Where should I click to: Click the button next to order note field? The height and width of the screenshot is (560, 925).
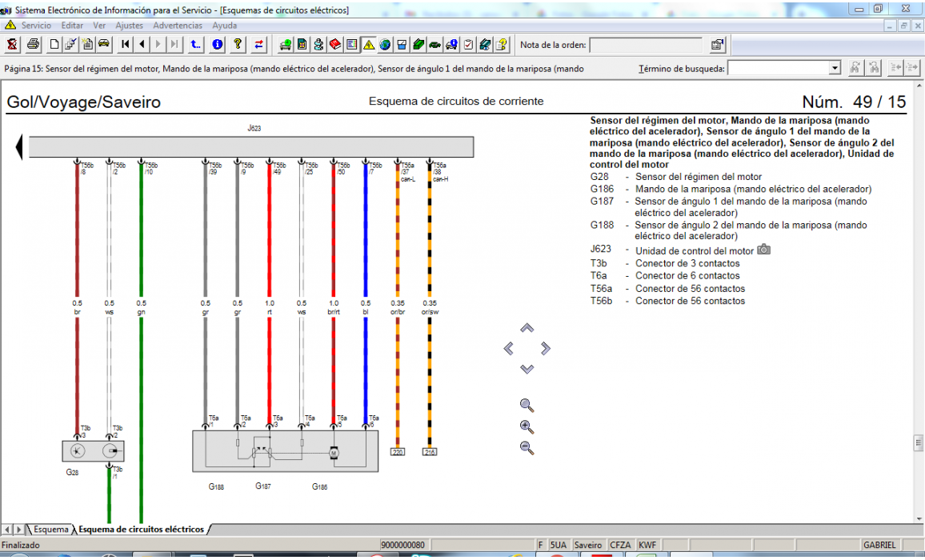(x=718, y=45)
